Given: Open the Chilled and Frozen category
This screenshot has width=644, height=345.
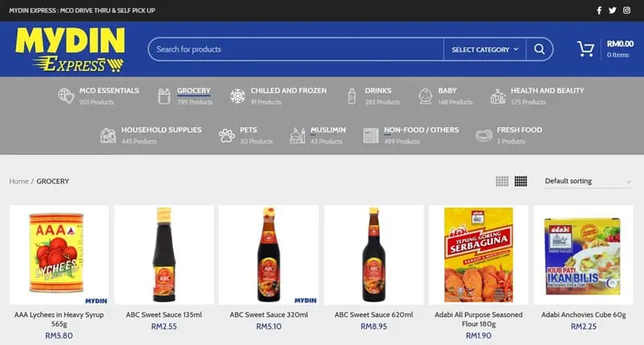Looking at the screenshot, I should [288, 91].
